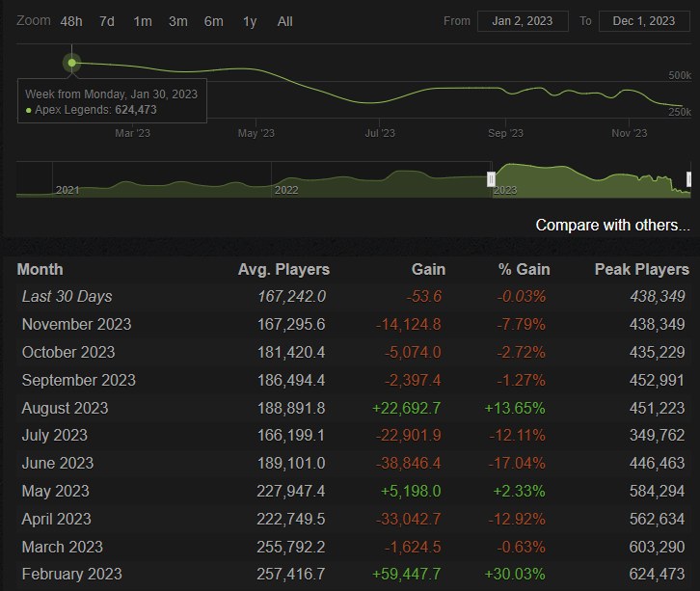Select the gain value +22,692.7
Viewport: 700px width, 591px height.
(406, 409)
